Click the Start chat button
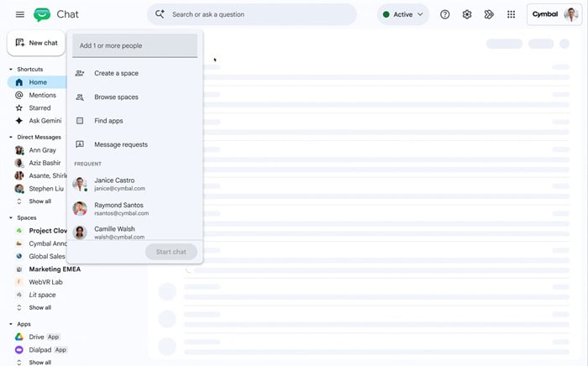The image size is (588, 366). tap(171, 252)
